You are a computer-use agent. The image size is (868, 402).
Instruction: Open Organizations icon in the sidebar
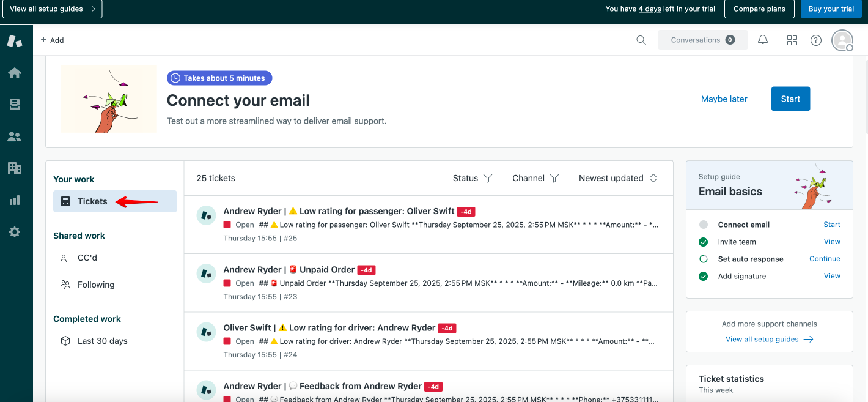click(x=15, y=168)
